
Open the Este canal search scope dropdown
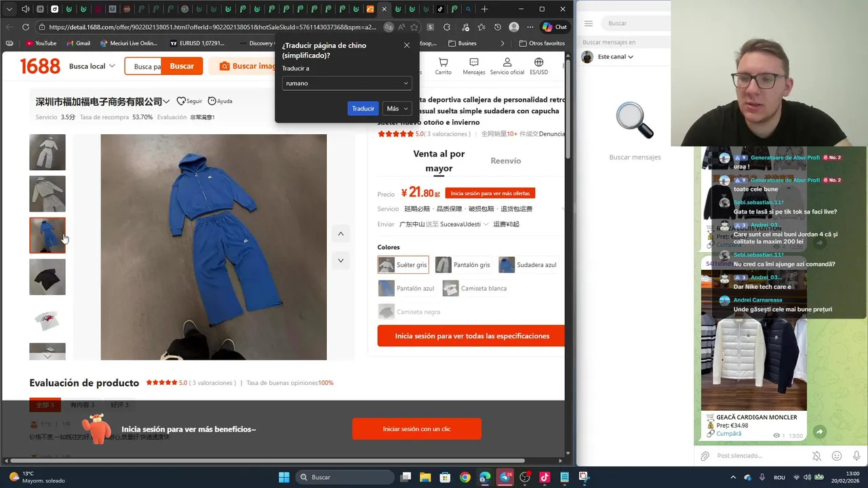coord(616,57)
